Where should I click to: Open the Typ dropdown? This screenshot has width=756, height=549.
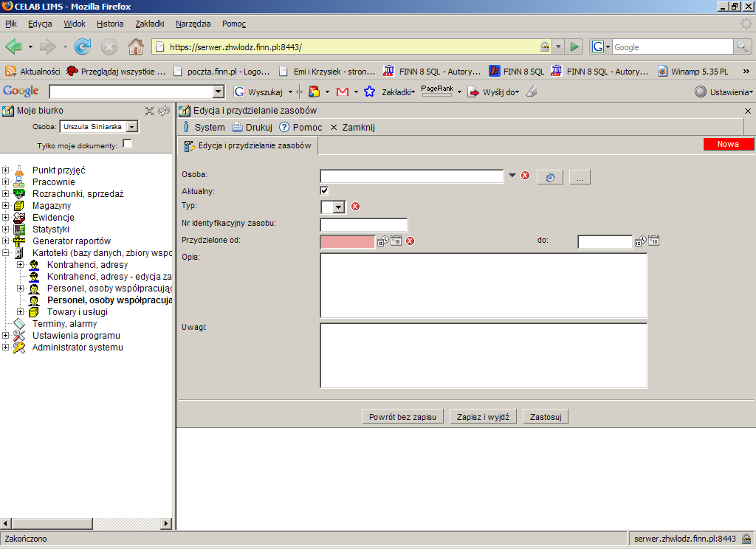click(339, 207)
